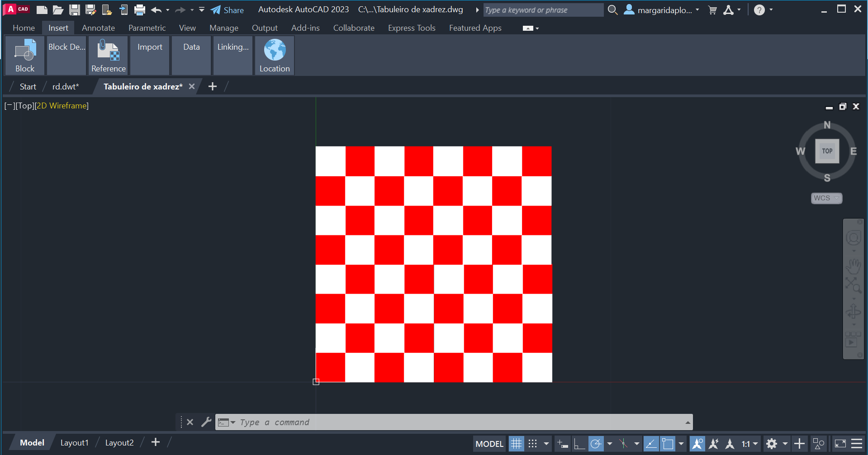868x455 pixels.
Task: Switch to the Layout1 tab
Action: click(x=74, y=443)
